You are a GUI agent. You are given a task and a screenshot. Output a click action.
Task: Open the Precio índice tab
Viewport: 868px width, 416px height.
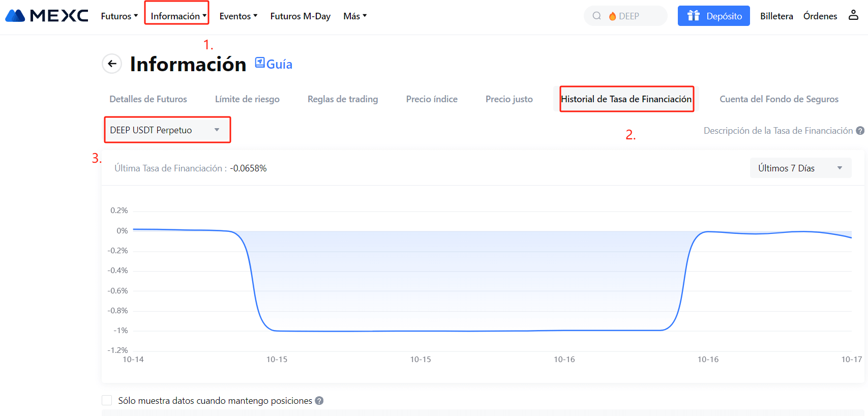point(432,99)
